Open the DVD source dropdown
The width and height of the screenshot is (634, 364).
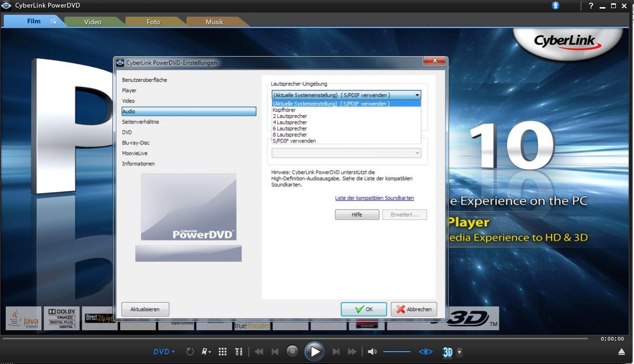click(164, 352)
